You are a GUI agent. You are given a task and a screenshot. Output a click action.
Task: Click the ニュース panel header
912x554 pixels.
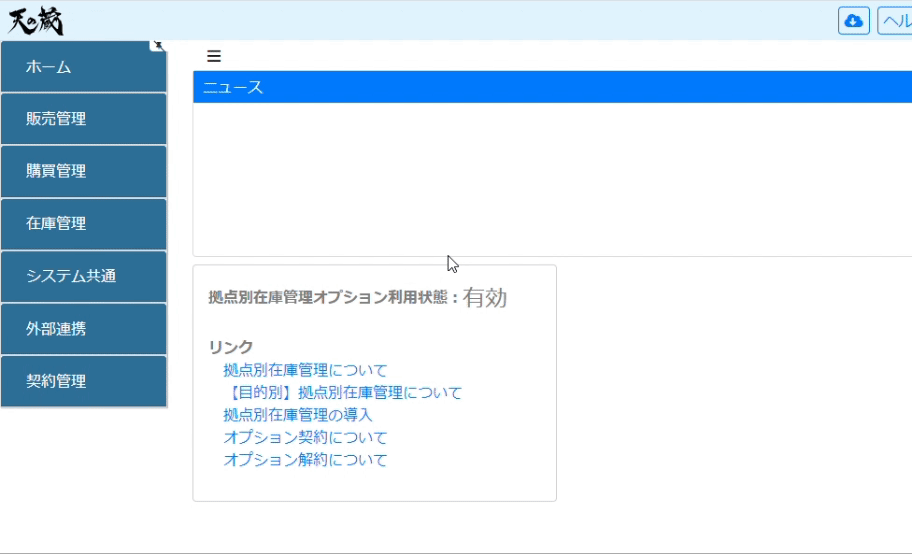coord(553,87)
